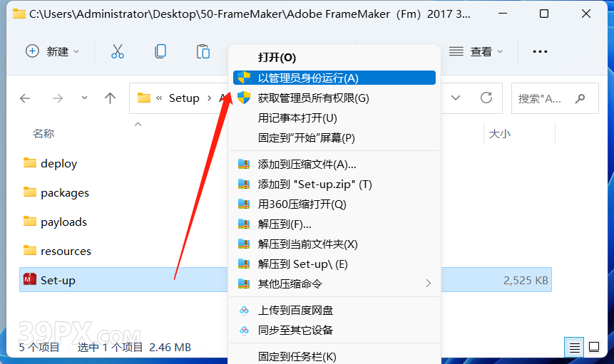Click the Refresh folder icon

tap(486, 98)
